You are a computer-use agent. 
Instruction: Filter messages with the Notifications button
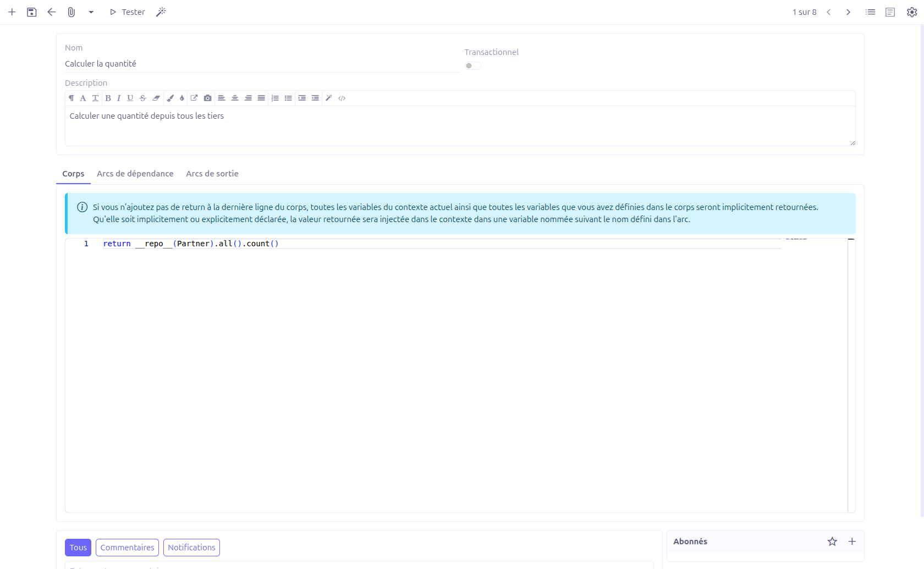191,547
